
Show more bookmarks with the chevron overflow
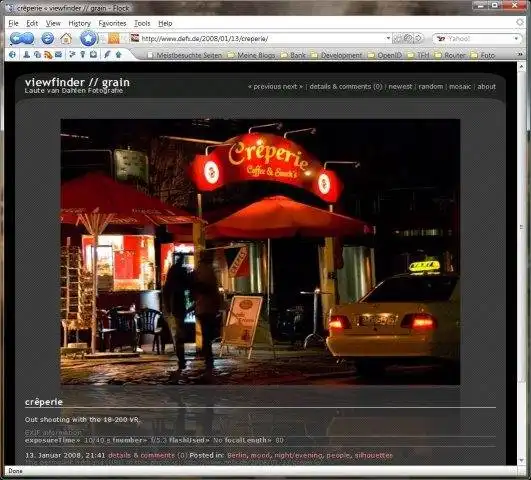tap(521, 54)
